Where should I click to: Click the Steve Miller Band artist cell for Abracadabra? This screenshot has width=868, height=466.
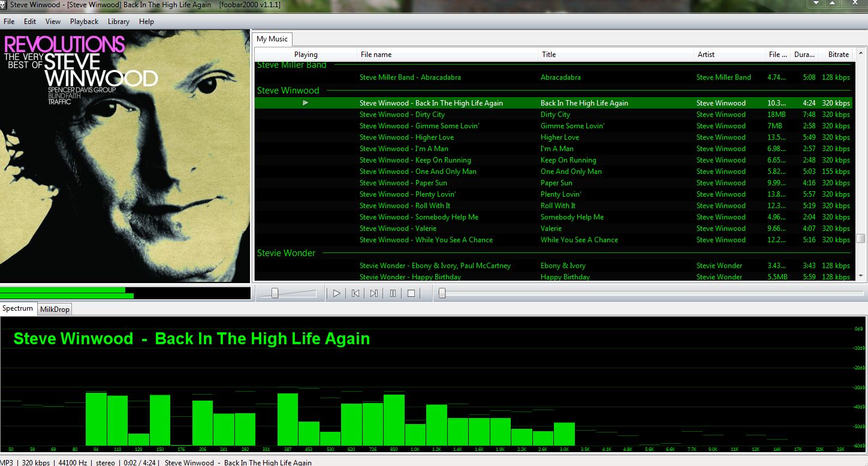tap(724, 77)
